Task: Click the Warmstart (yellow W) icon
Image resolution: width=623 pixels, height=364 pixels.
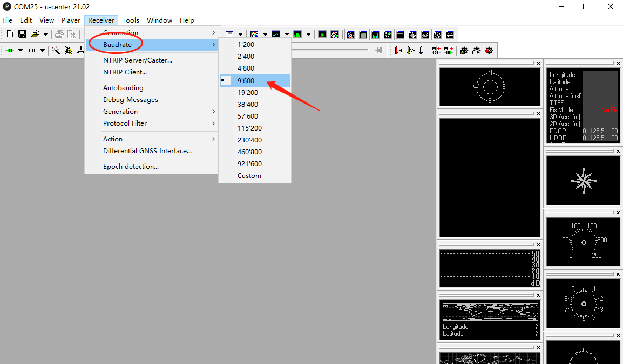Action: (x=411, y=50)
